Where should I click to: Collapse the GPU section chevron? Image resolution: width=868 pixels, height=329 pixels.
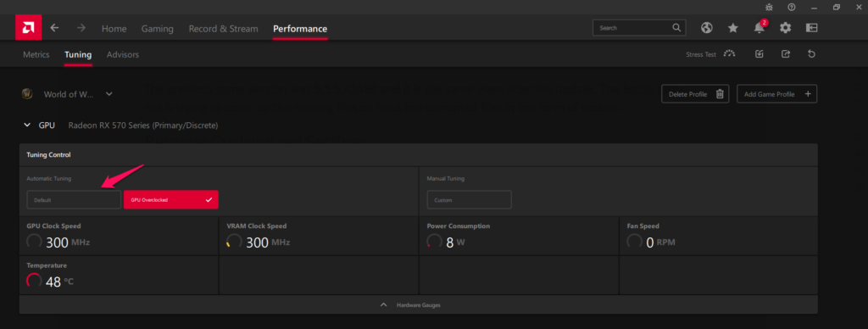[x=27, y=125]
